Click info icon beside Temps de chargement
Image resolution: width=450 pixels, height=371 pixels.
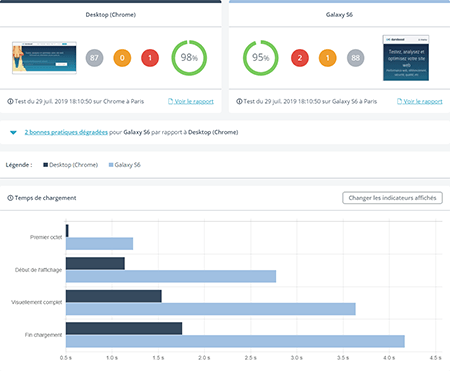coord(10,198)
